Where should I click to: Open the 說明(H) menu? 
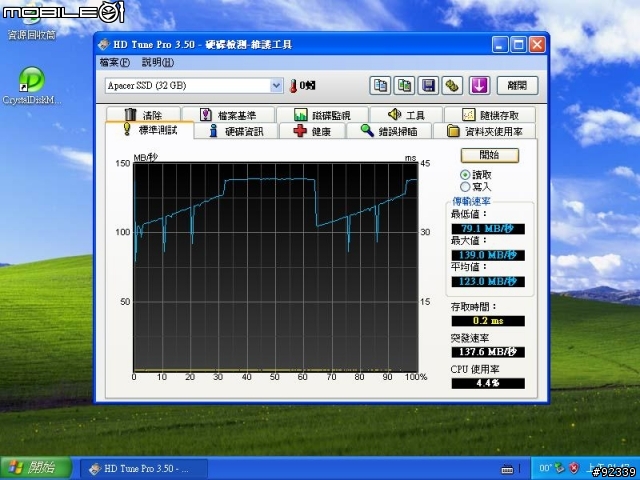pyautogui.click(x=158, y=62)
